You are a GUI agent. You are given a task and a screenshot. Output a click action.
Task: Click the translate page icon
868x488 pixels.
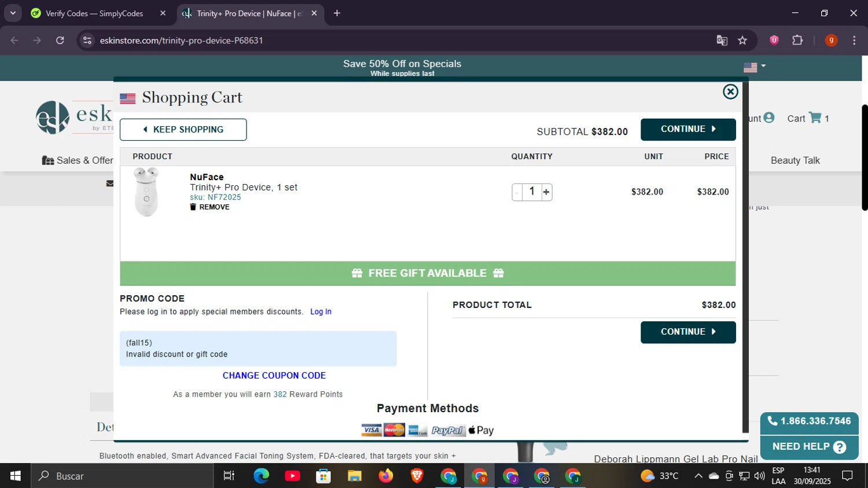[x=722, y=41]
